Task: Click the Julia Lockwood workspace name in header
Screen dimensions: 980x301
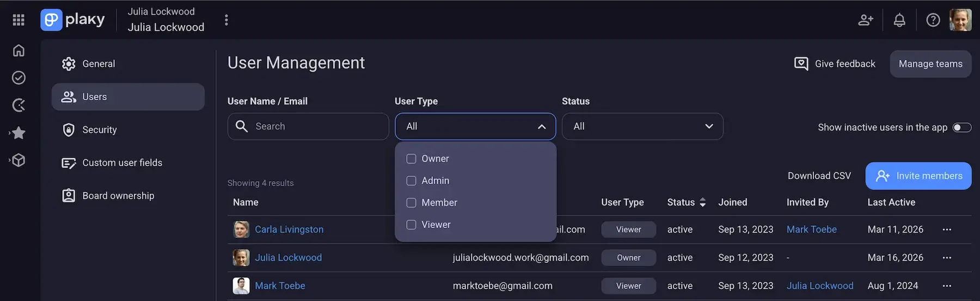Action: click(166, 27)
